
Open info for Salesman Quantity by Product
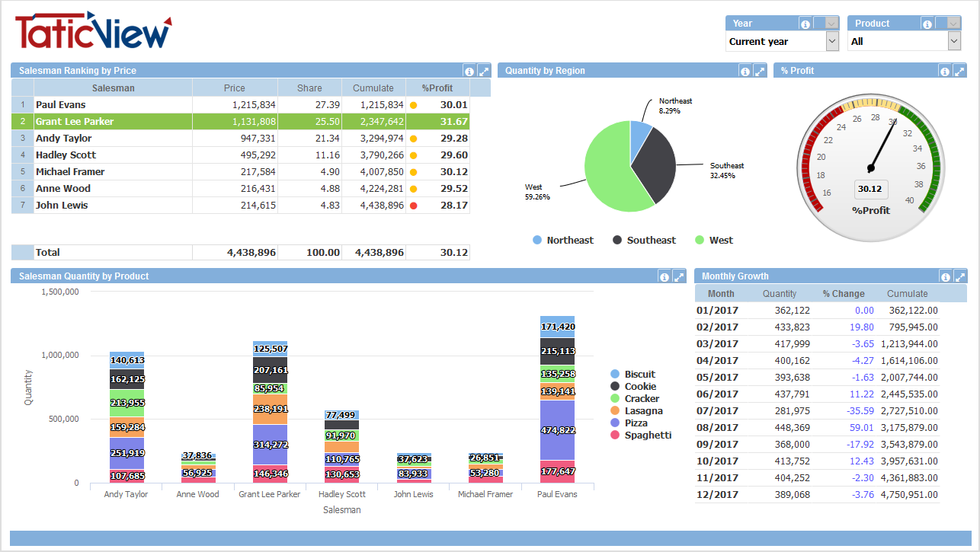pos(665,277)
